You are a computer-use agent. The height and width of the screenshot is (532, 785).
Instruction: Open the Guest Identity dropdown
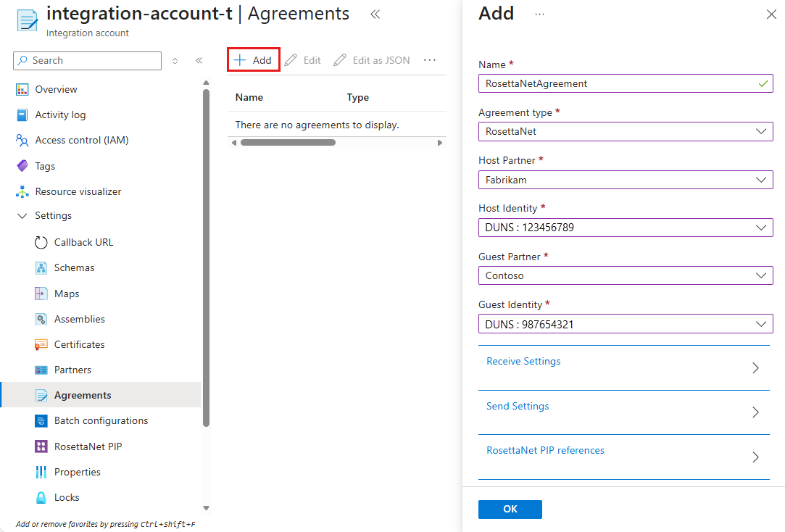pos(625,324)
